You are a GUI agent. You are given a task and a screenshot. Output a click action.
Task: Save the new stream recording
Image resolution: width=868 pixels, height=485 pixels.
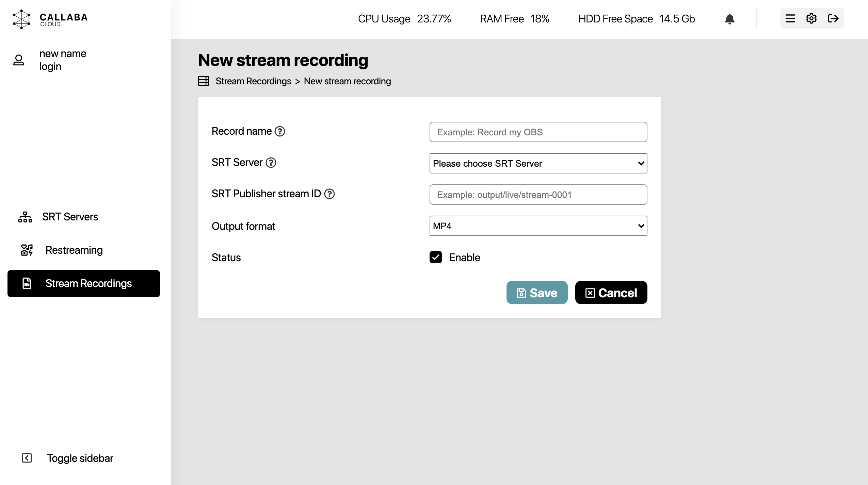pyautogui.click(x=537, y=292)
